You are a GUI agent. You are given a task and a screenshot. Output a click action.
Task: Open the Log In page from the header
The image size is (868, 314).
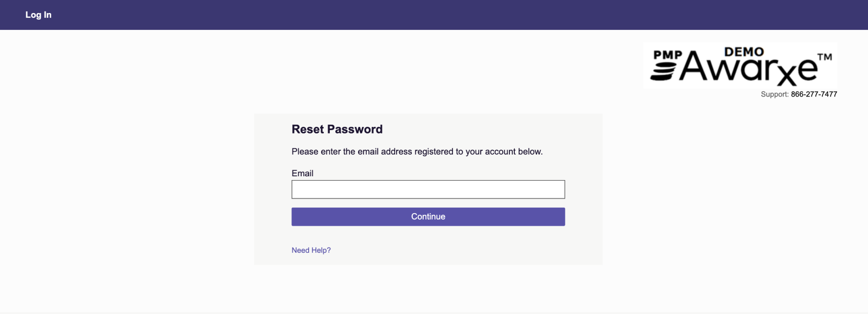(38, 15)
